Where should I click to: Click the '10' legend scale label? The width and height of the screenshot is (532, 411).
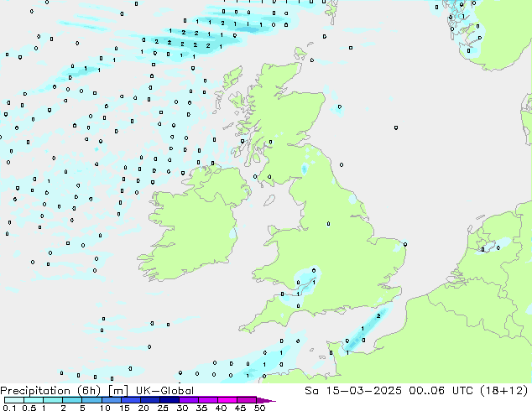point(105,408)
